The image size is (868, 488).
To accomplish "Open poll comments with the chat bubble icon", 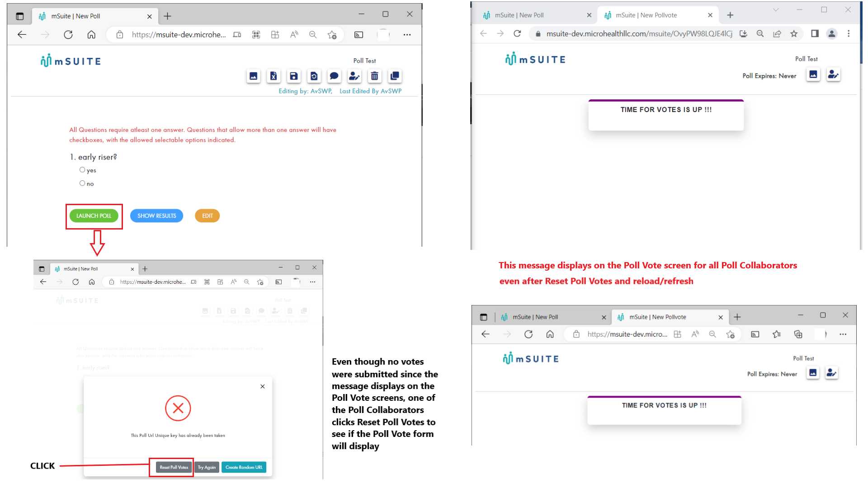I will (334, 76).
